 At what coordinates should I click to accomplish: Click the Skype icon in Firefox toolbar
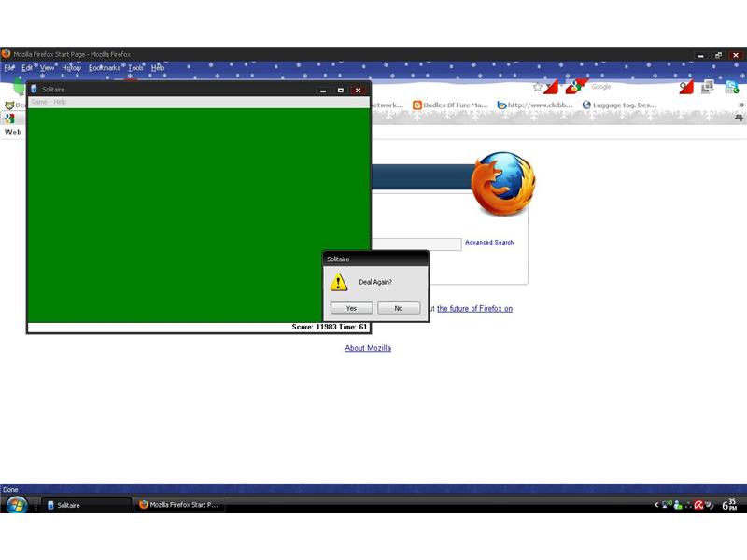[x=731, y=87]
